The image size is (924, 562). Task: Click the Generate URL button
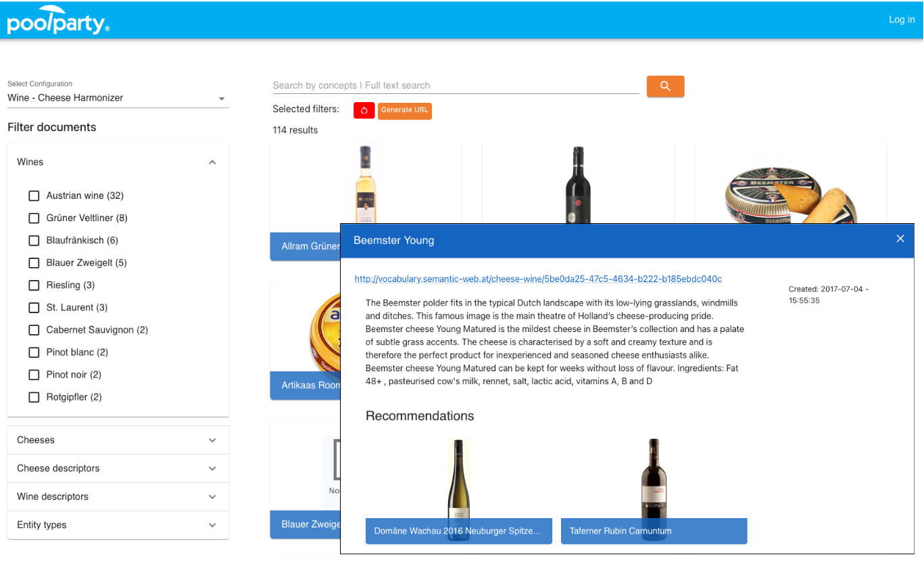tap(404, 110)
